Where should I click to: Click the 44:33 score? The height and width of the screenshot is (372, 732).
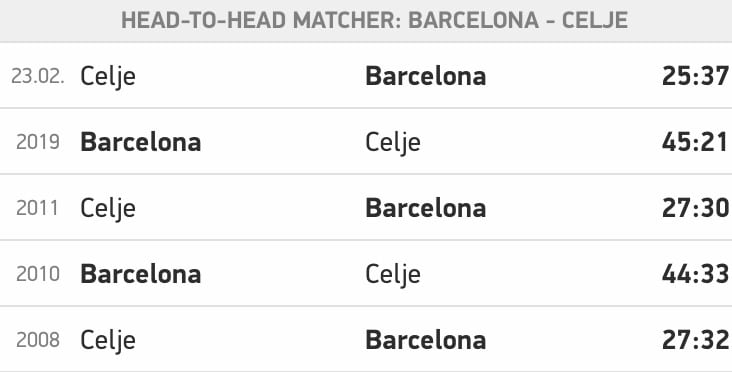coord(695,274)
